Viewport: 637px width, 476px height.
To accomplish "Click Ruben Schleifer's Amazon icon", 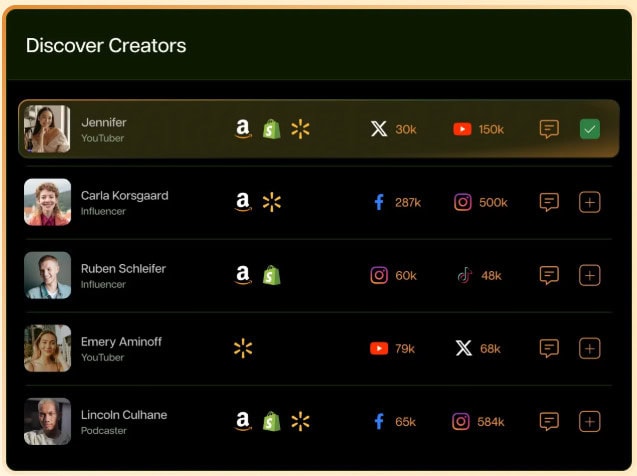I will [x=243, y=275].
